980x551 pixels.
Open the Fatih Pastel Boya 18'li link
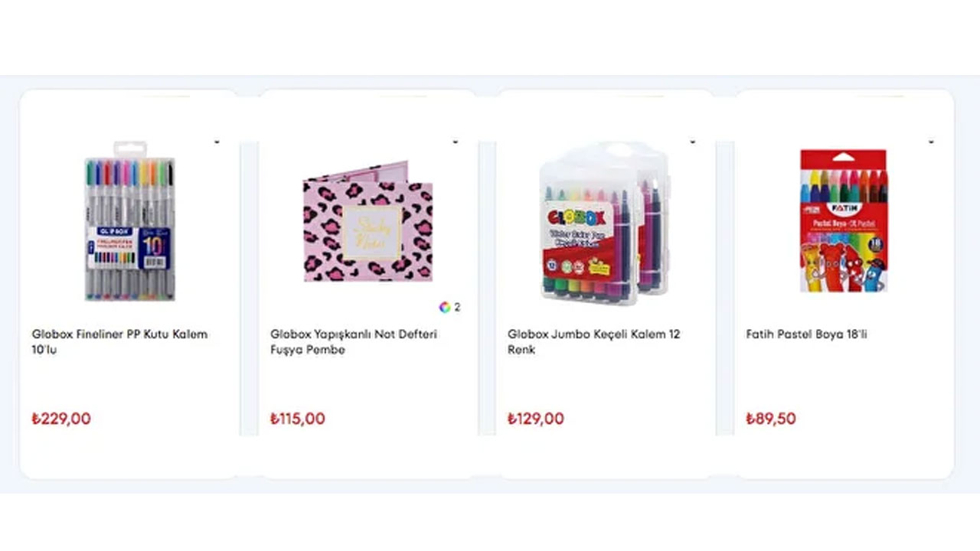806,334
